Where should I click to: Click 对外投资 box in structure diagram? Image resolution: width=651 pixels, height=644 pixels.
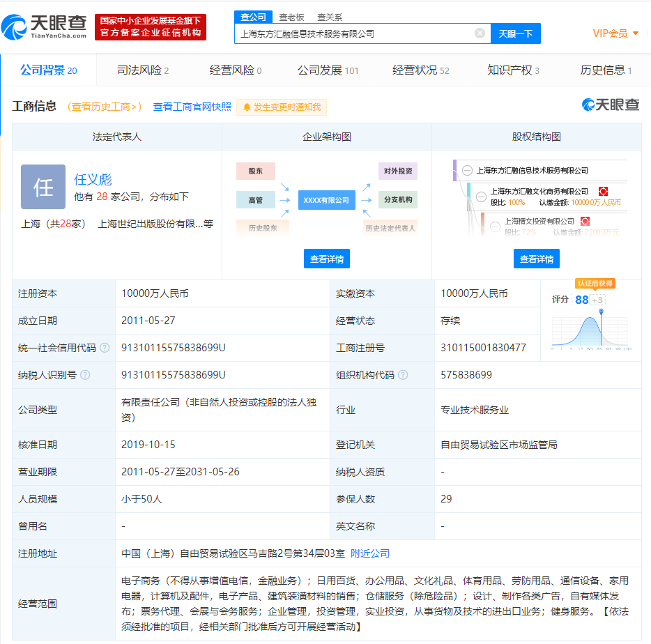click(x=398, y=171)
